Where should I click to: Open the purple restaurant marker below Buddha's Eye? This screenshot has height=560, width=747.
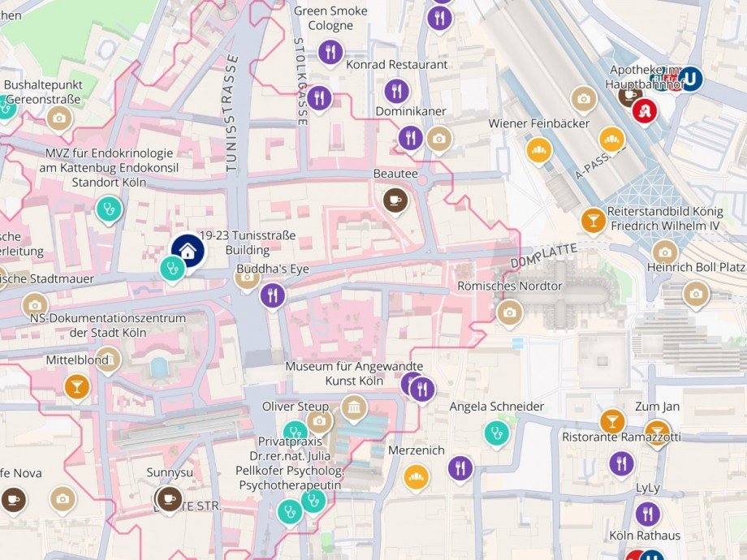pos(273,295)
